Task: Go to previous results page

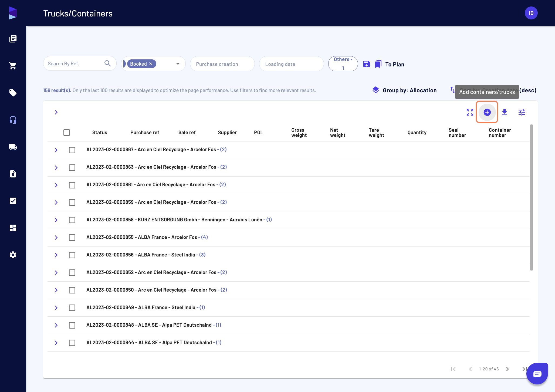Action: (x=470, y=369)
